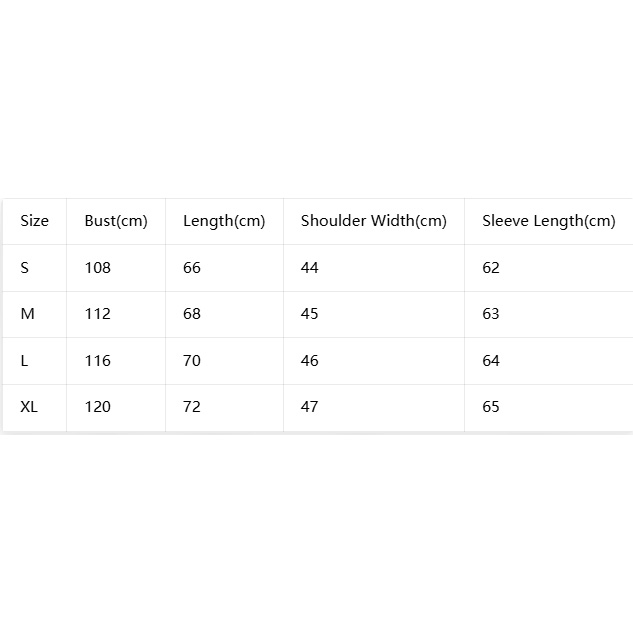The image size is (633, 633).
Task: Click the Shoulder Width(cm) header
Action: pos(373,221)
